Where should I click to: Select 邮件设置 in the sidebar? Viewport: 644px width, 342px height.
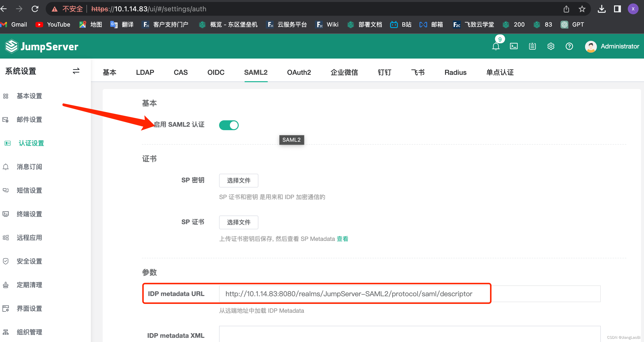point(29,119)
